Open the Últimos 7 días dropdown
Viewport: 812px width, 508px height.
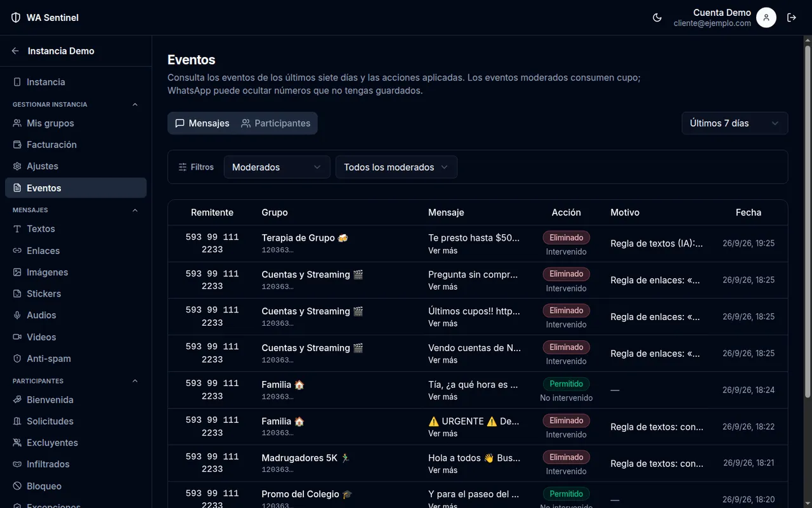[x=735, y=123]
